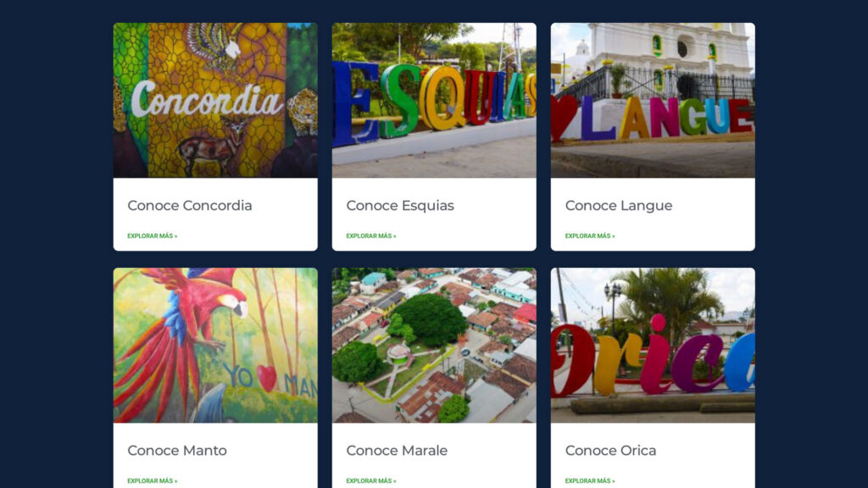Click the Conoce Manto heading
The height and width of the screenshot is (488, 868).
point(177,451)
